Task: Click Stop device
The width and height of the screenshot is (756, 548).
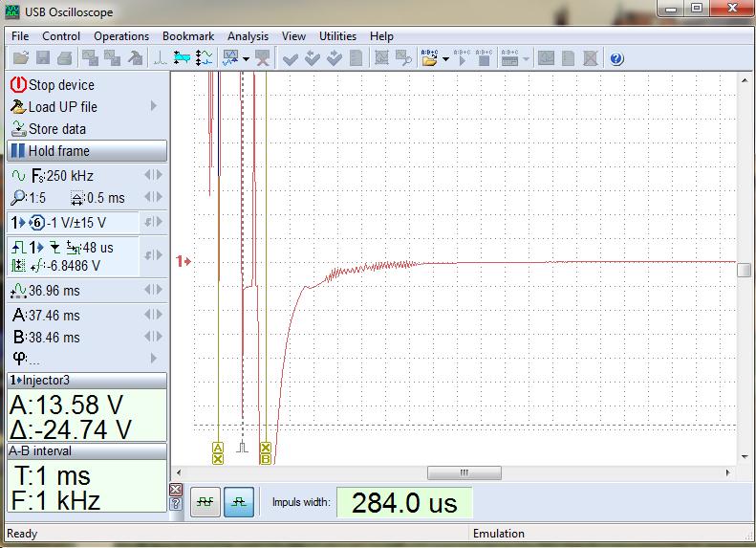Action: (x=61, y=85)
